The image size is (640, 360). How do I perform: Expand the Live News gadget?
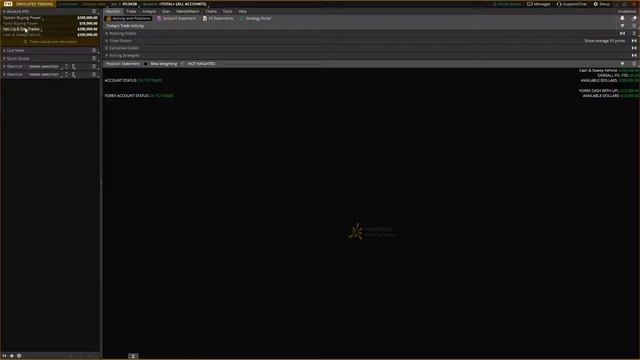pos(4,51)
